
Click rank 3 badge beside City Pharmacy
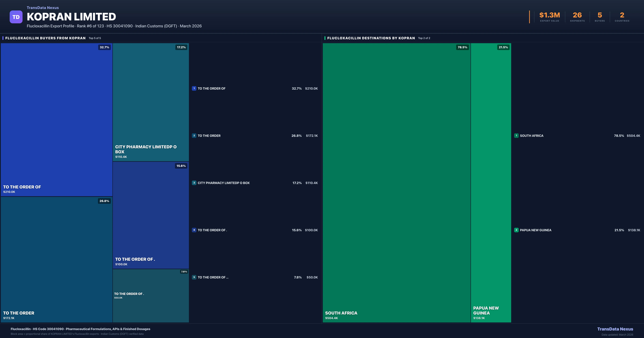click(x=194, y=183)
